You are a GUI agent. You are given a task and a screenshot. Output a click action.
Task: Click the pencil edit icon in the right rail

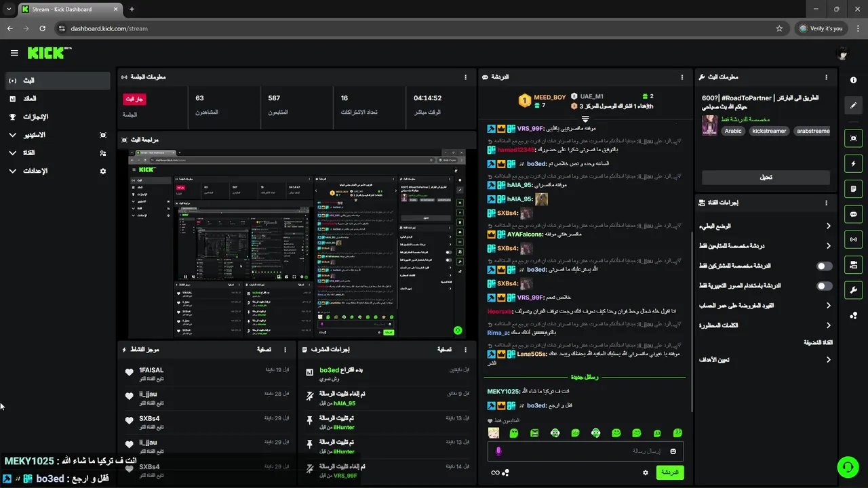(853, 105)
